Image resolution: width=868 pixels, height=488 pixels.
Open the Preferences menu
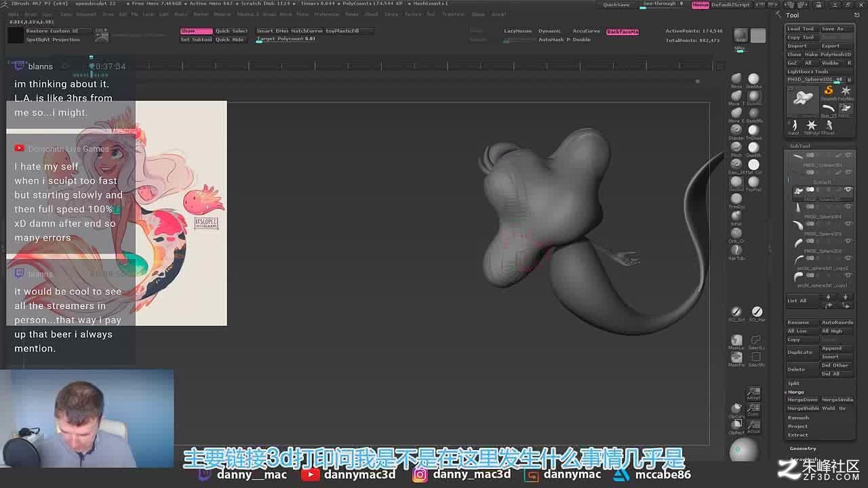click(326, 14)
